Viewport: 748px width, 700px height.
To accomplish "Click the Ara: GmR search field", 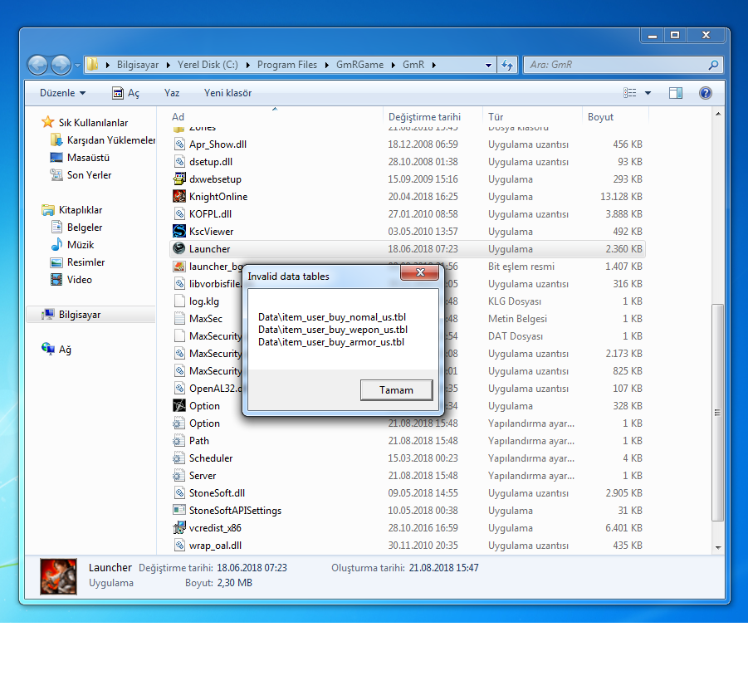I will [614, 65].
